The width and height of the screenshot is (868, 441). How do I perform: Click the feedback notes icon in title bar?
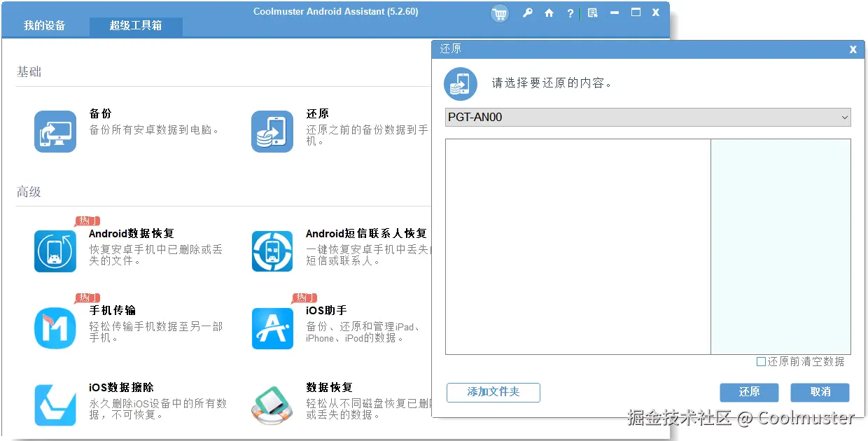click(x=593, y=13)
